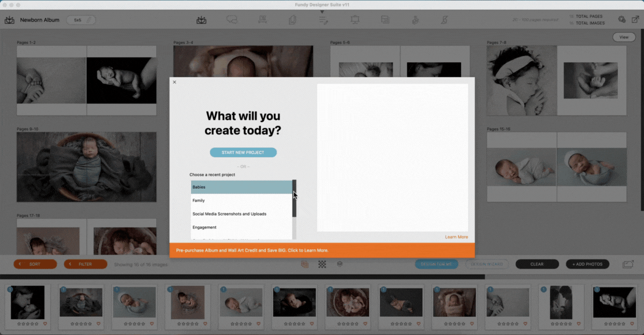Click the orange pre-purchase credit banner

pos(322,250)
